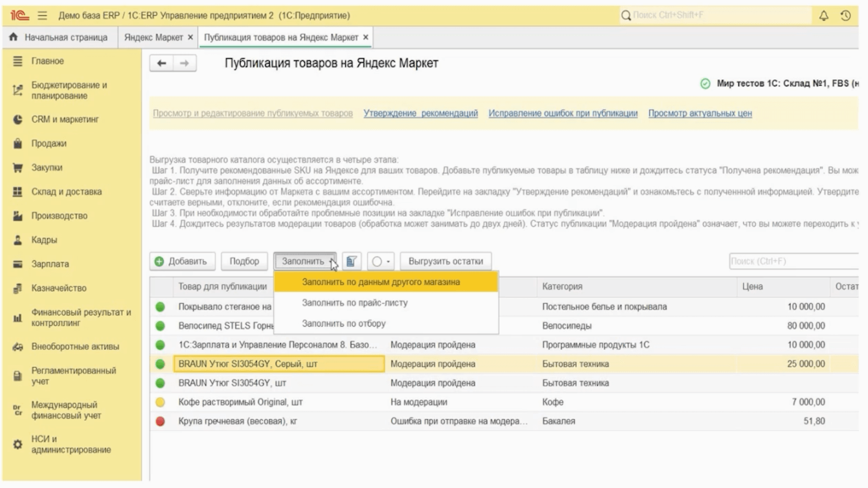This screenshot has height=488, width=868.
Task: Click the Производство factory icon
Action: pyautogui.click(x=18, y=216)
